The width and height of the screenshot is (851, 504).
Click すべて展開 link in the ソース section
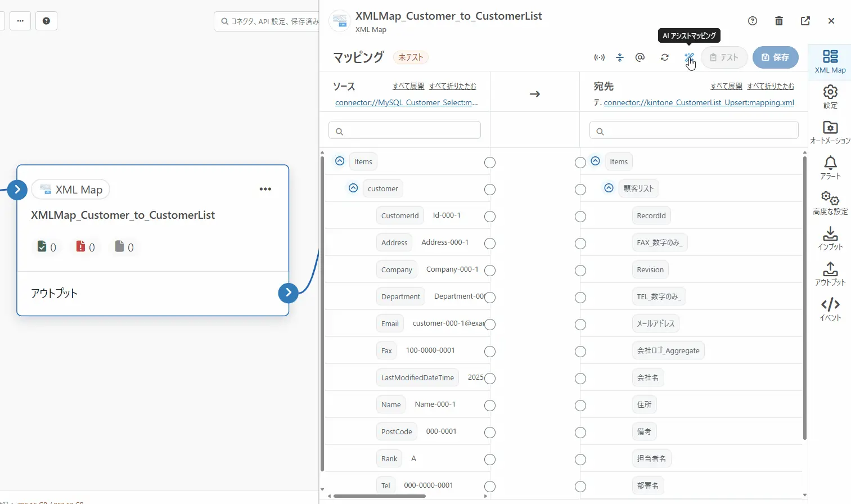point(408,86)
